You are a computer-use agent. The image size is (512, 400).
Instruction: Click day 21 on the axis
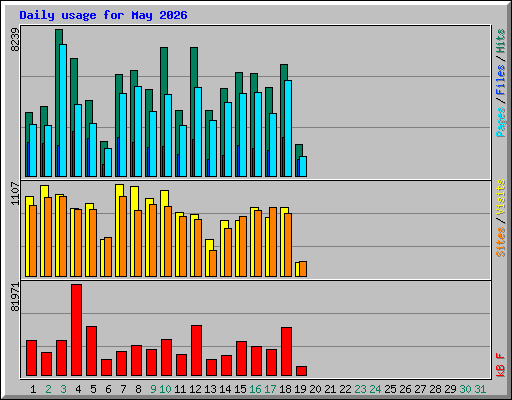pos(330,389)
